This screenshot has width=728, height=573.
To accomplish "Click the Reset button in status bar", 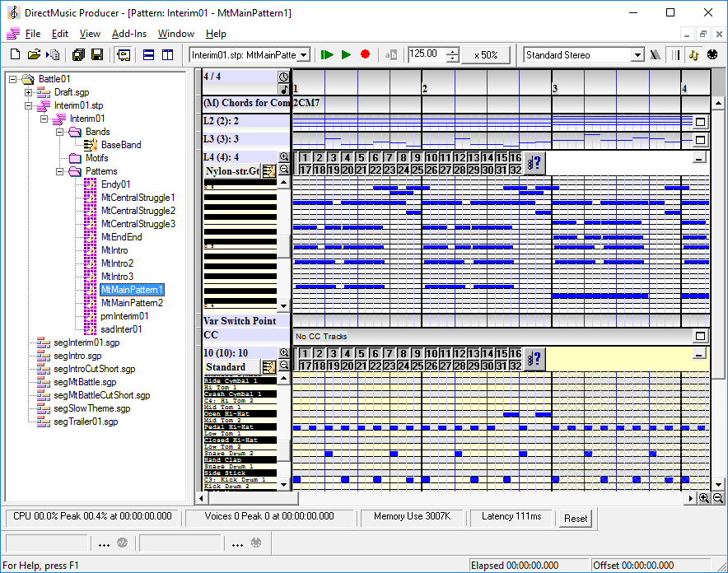I will coord(576,519).
